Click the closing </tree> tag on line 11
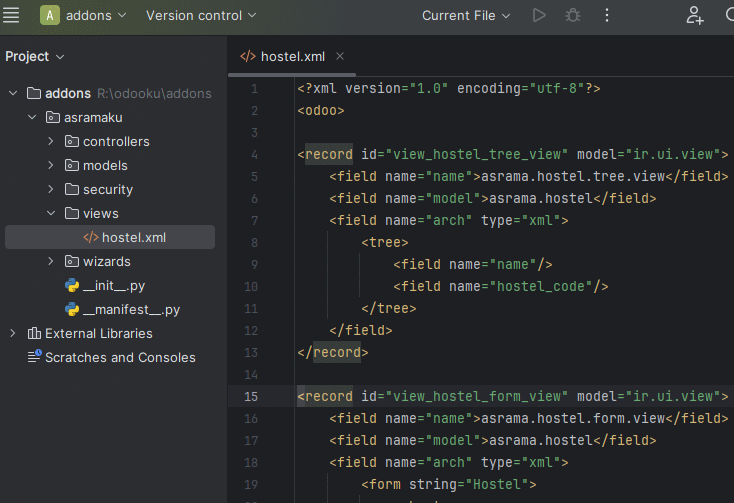This screenshot has width=734, height=503. click(x=389, y=308)
